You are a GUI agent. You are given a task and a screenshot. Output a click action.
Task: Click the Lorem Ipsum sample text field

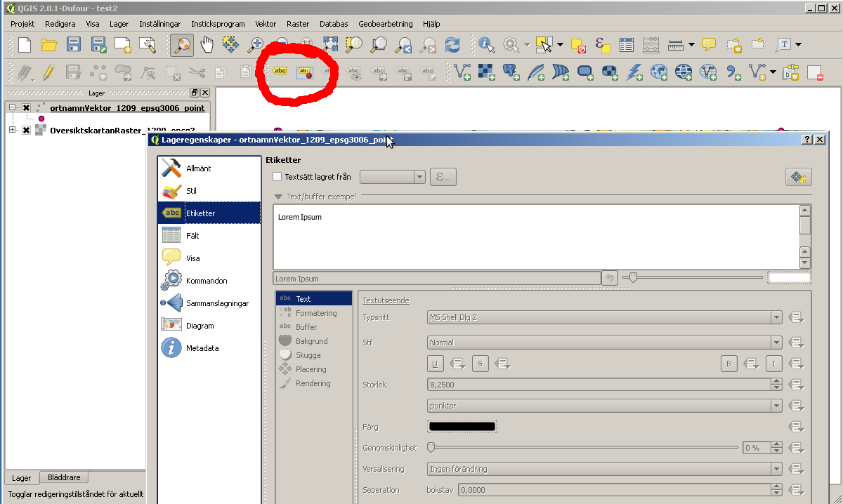pos(437,279)
